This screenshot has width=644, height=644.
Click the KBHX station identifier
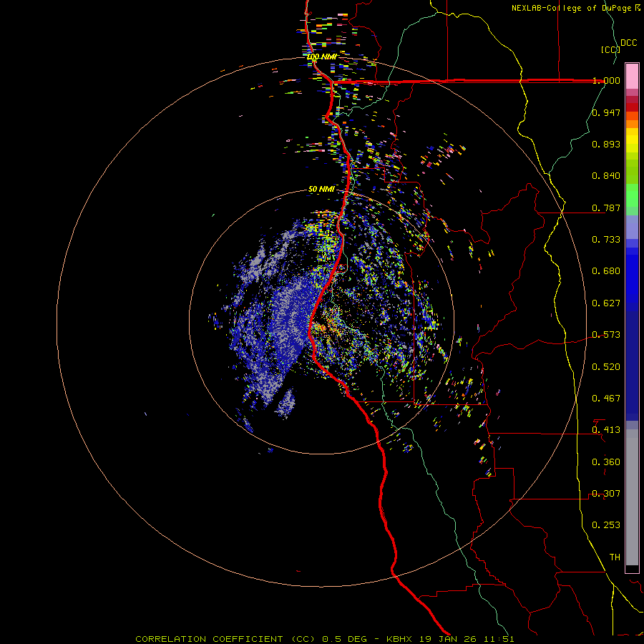(x=399, y=639)
